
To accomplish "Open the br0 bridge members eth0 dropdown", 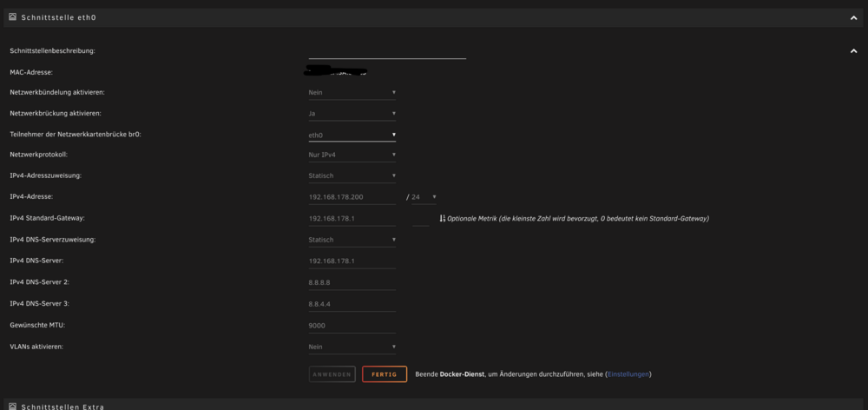I will (x=352, y=135).
